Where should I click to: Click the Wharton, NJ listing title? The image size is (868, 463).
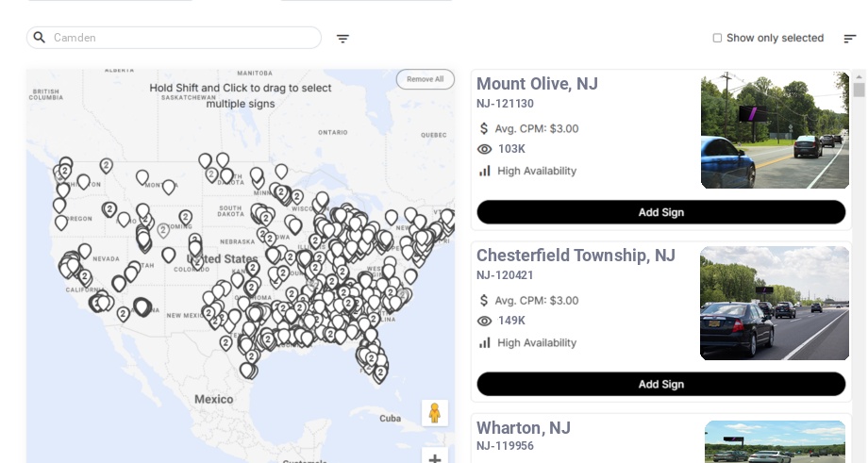click(524, 428)
